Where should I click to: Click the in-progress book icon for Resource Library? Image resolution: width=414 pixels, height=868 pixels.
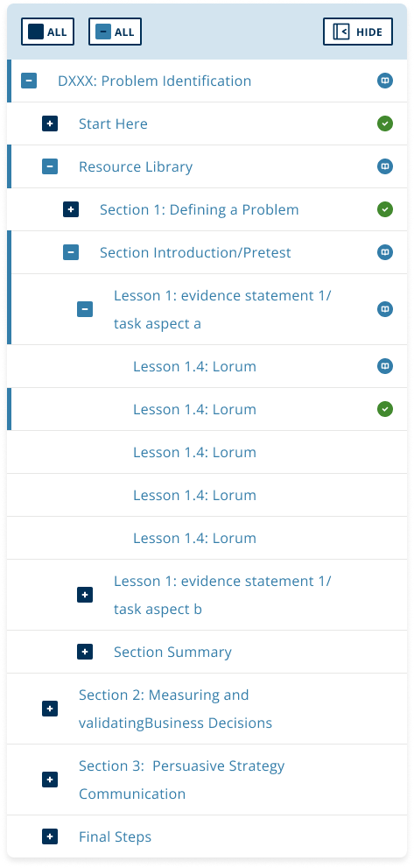click(x=385, y=166)
